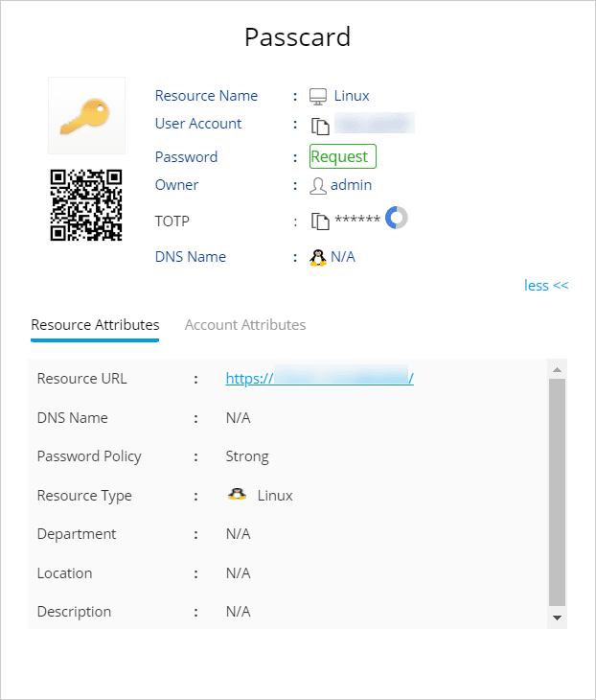Copy the user account with copy icon
The height and width of the screenshot is (700, 596).
coord(319,125)
